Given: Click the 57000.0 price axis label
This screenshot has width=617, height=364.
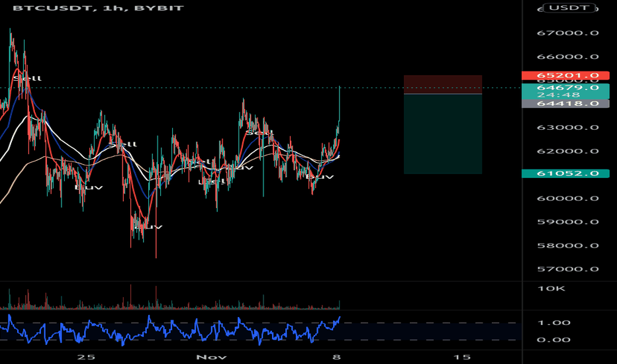Looking at the screenshot, I should point(567,269).
